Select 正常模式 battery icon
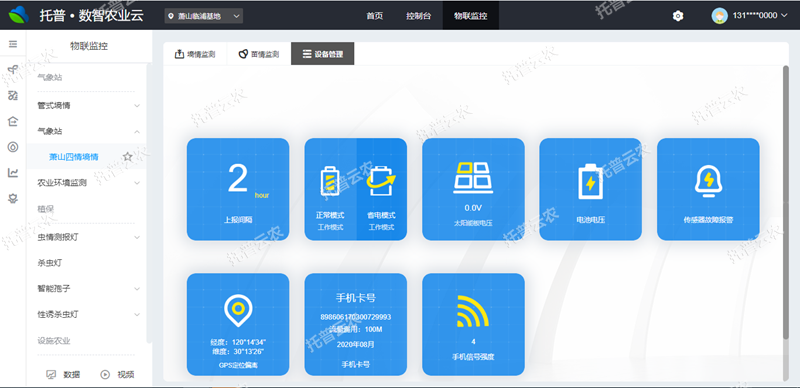This screenshot has height=388, width=800. [329, 181]
